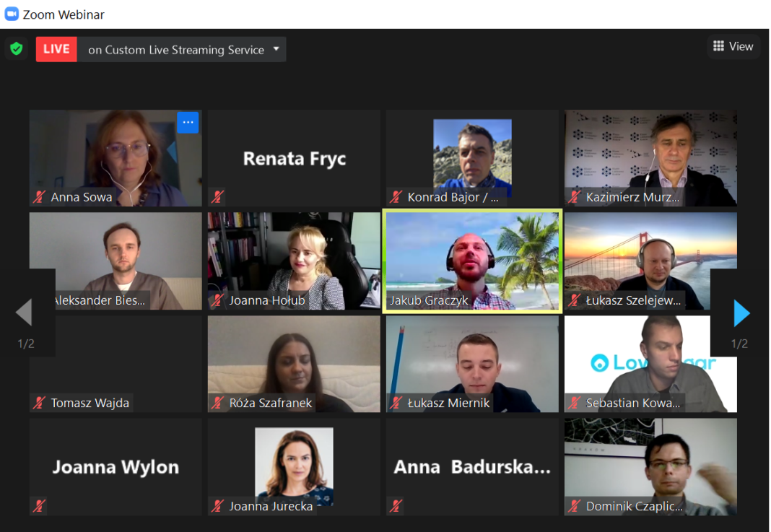This screenshot has height=532, width=771.
Task: Click Anna Badurska's muted microphone icon
Action: point(396,506)
